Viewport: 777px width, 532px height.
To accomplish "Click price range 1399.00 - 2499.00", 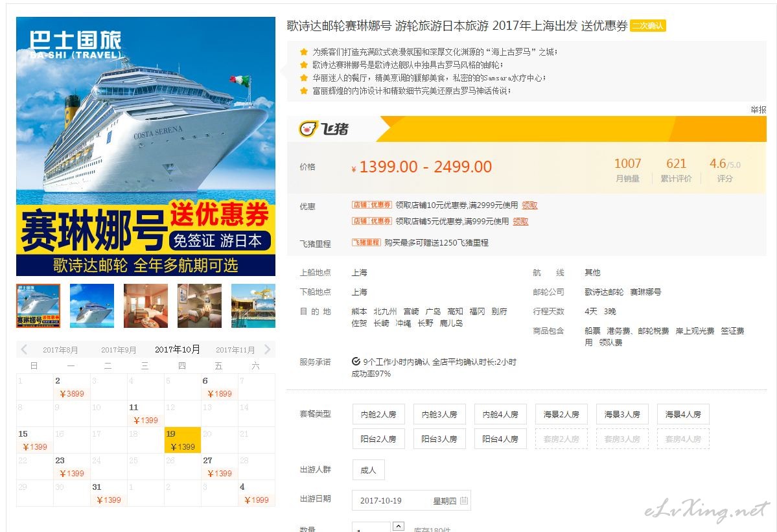I will click(425, 167).
